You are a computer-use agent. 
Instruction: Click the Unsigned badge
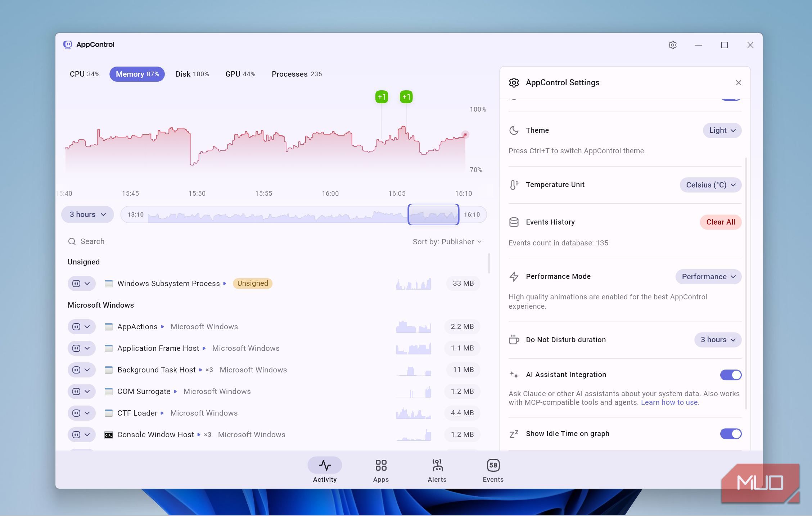(x=253, y=284)
